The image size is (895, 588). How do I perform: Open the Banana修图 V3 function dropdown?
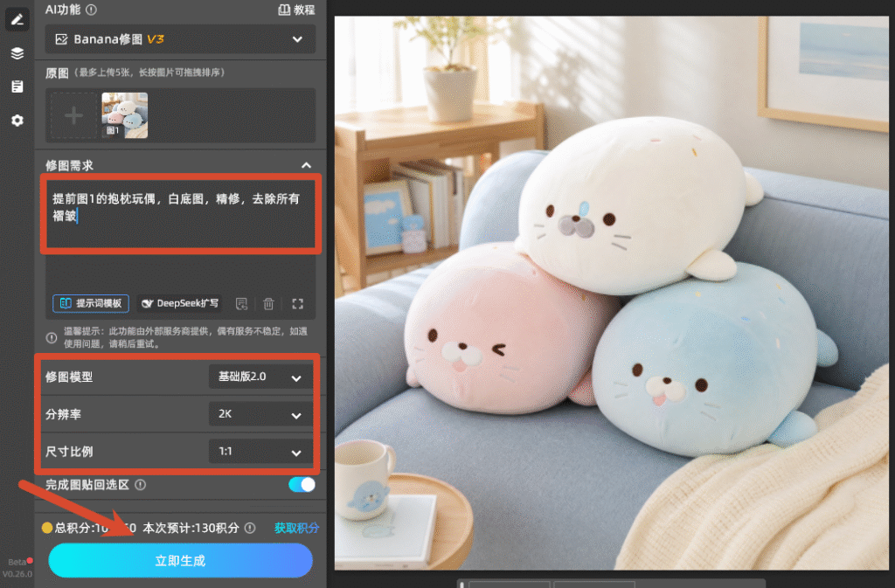click(x=180, y=39)
